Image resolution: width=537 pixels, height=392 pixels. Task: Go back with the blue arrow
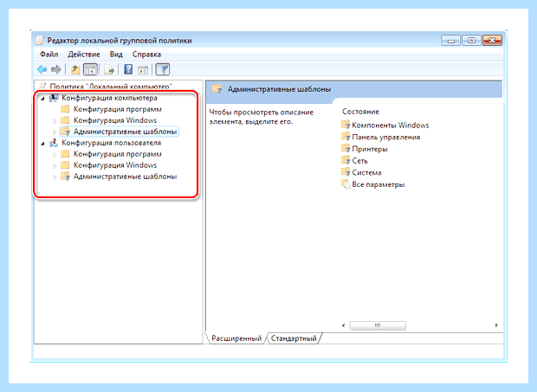pos(42,70)
